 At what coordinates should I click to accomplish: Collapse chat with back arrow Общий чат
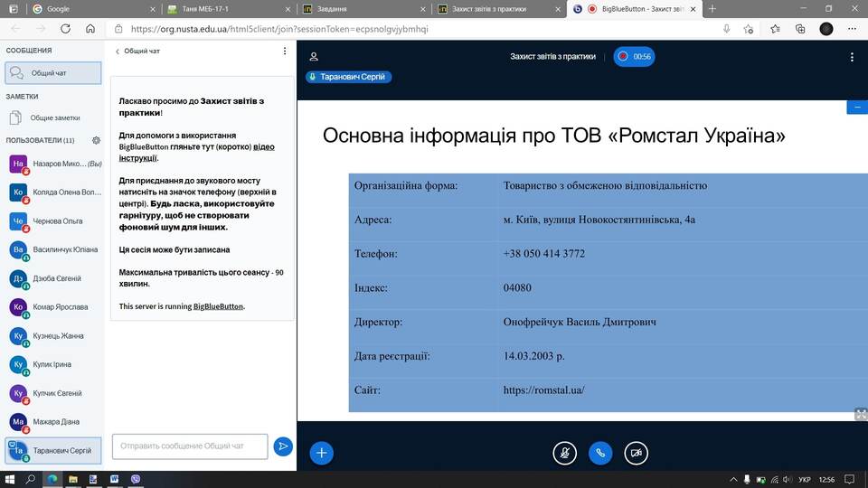[x=137, y=51]
